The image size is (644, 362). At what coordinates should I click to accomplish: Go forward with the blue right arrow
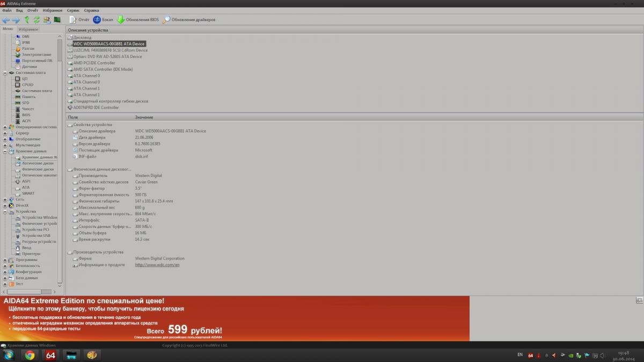point(16,20)
